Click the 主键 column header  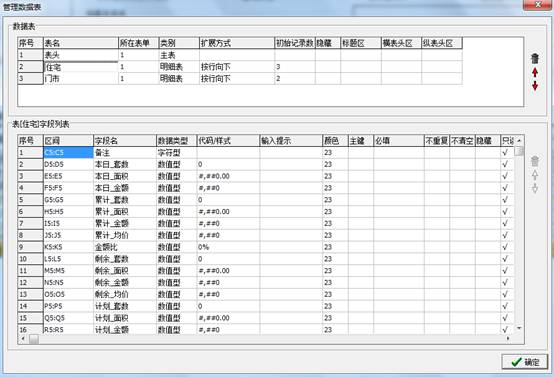pos(361,141)
